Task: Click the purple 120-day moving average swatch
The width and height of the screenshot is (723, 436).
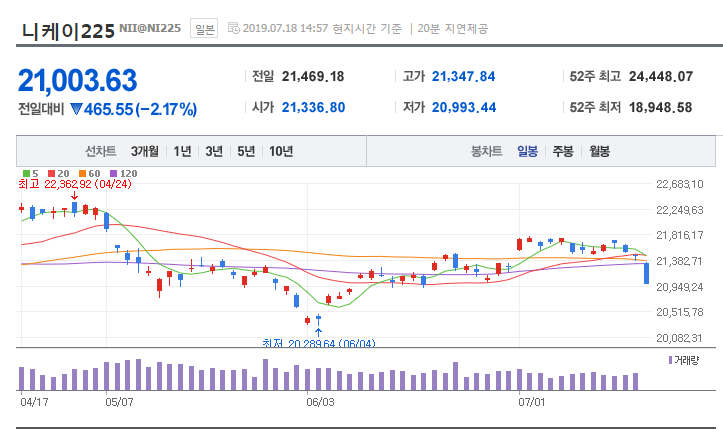Action: (x=113, y=174)
